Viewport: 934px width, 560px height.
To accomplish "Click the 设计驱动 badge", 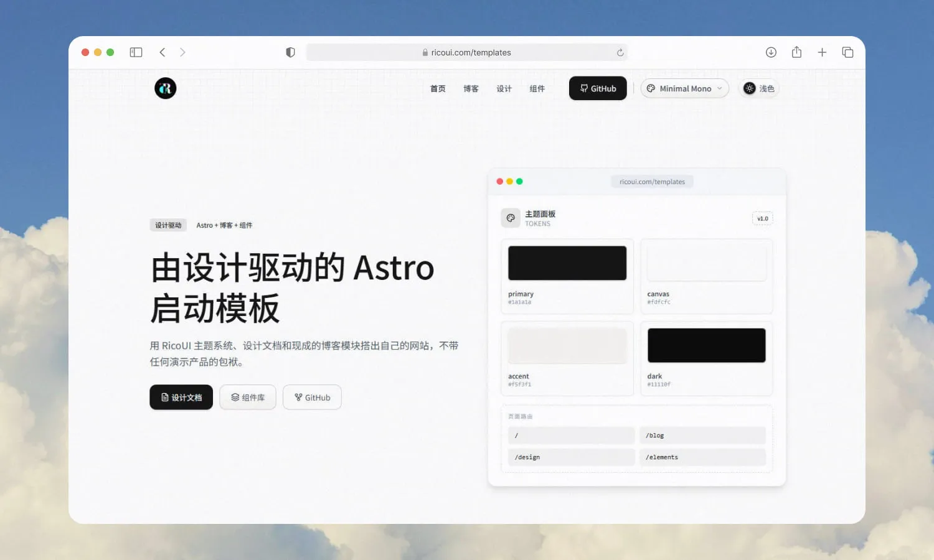I will pos(168,225).
